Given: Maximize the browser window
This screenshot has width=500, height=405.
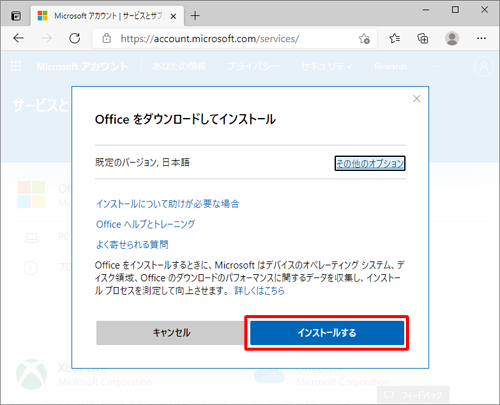Looking at the screenshot, I should 455,10.
